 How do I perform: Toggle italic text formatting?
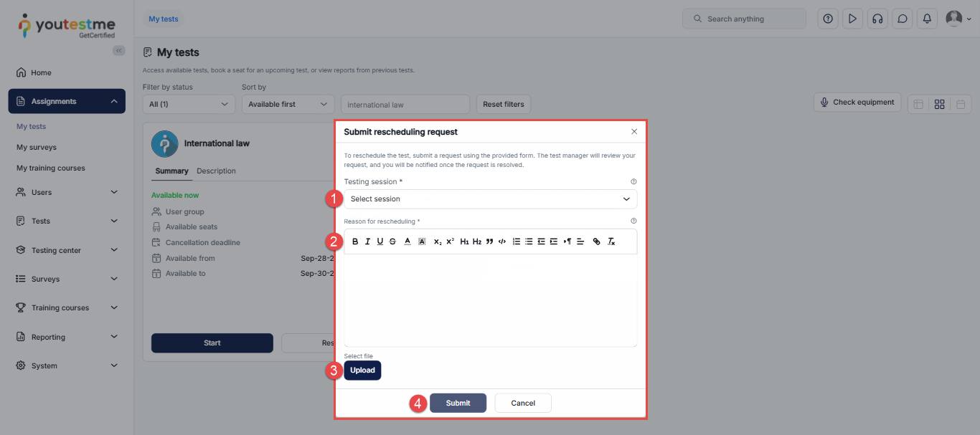367,242
